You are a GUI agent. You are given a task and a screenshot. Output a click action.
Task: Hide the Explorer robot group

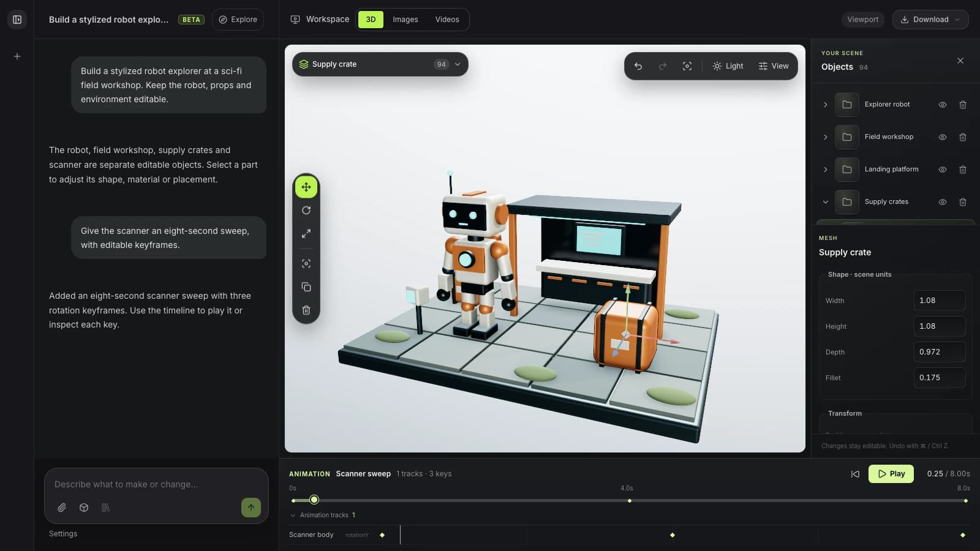943,105
